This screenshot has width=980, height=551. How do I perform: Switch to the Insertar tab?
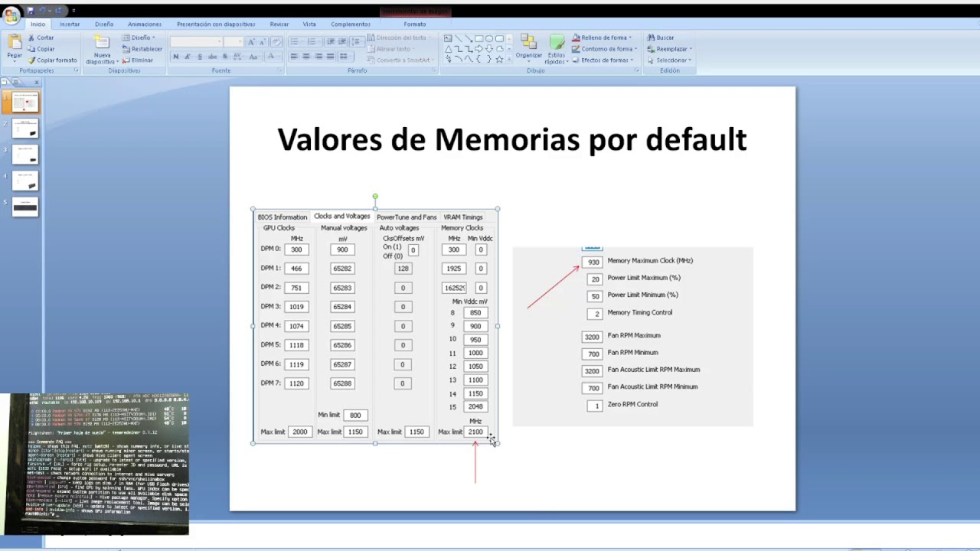coord(70,24)
